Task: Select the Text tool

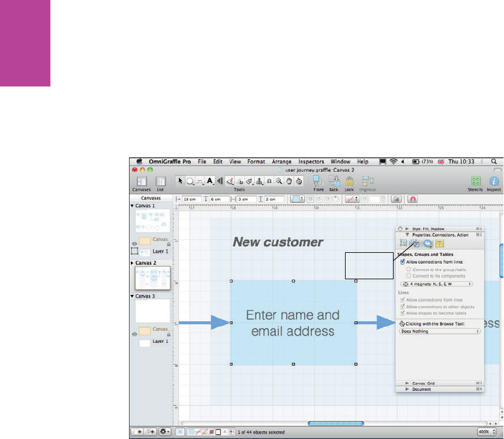Action: (x=210, y=181)
